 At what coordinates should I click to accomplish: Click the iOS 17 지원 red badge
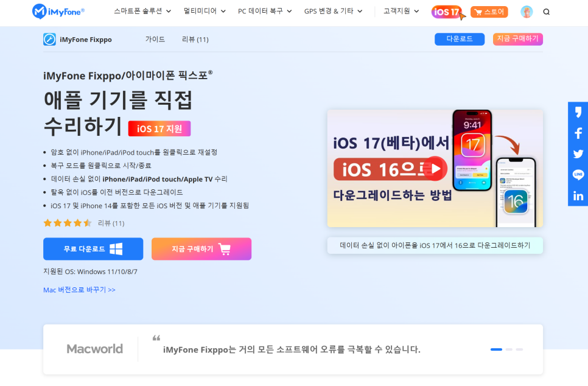159,128
